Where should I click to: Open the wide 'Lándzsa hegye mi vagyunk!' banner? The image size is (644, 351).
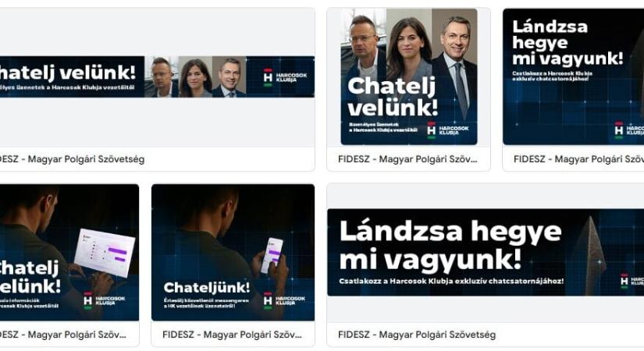point(486,253)
